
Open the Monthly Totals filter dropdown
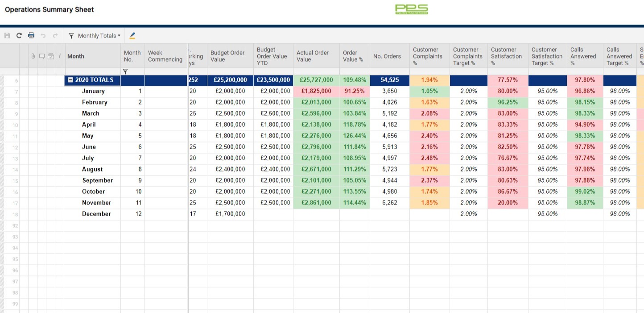point(95,36)
